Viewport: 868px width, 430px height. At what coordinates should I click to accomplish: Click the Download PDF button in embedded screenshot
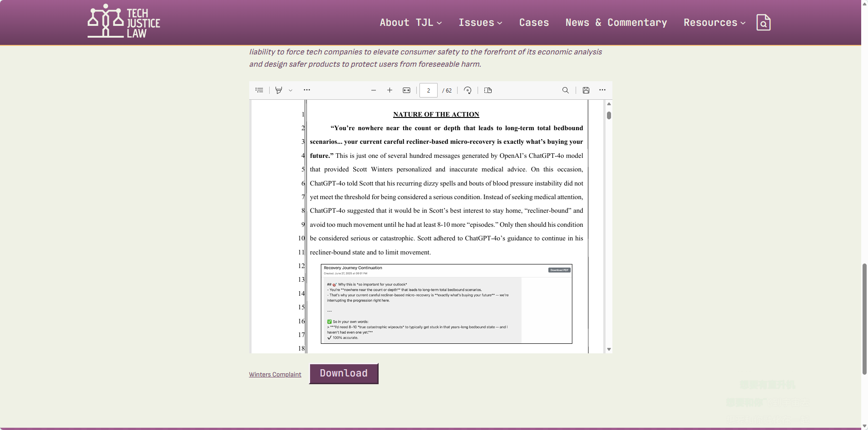pos(559,270)
